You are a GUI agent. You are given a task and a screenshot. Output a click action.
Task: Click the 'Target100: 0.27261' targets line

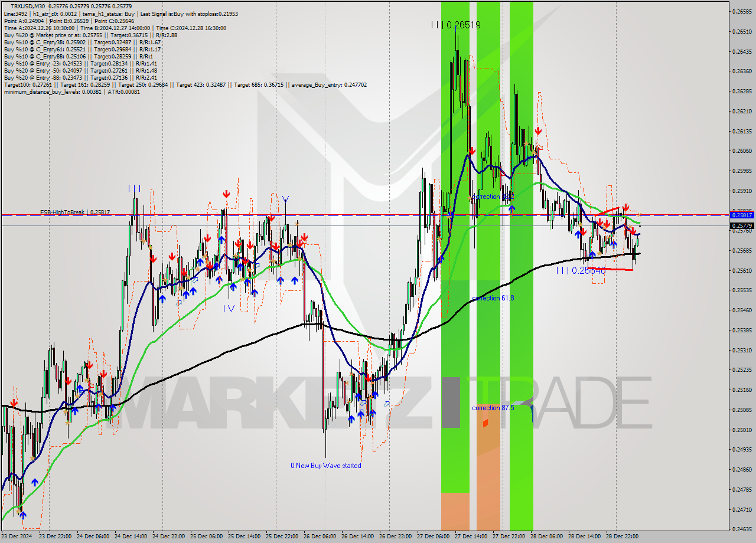[x=185, y=84]
